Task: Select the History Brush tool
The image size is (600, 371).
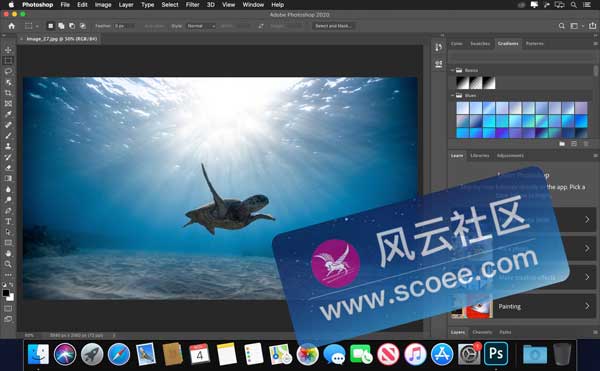Action: coord(8,157)
